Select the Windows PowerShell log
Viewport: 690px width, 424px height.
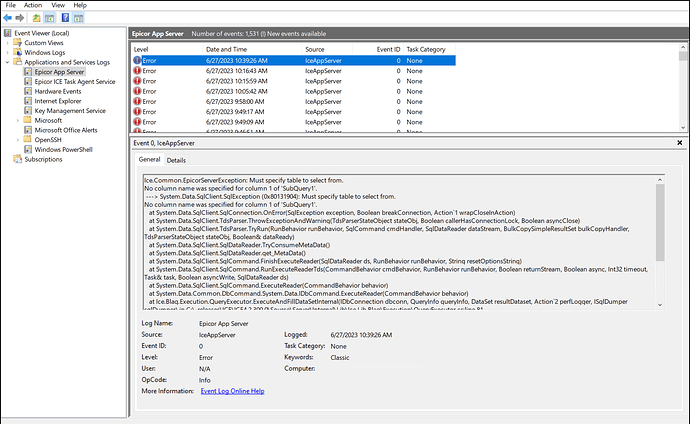click(x=66, y=149)
